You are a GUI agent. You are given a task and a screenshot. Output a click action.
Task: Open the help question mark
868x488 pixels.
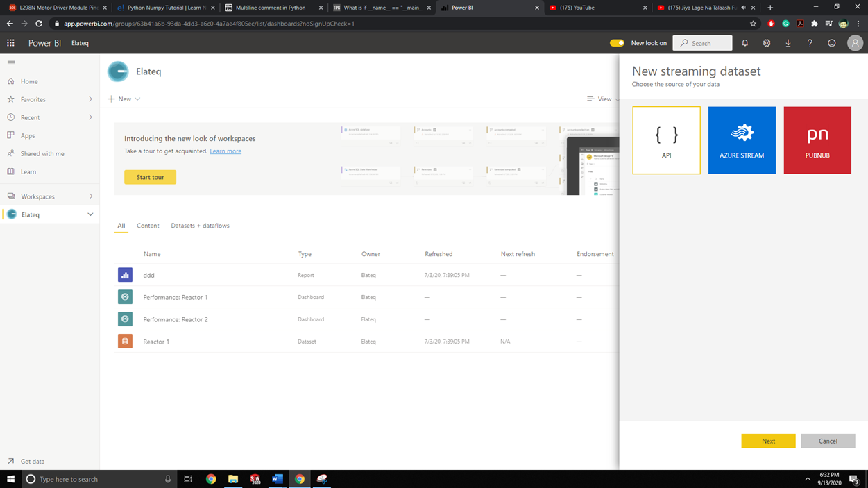coord(810,43)
